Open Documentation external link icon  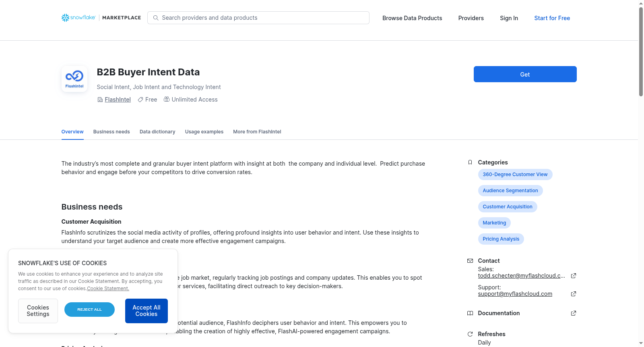pos(574,313)
